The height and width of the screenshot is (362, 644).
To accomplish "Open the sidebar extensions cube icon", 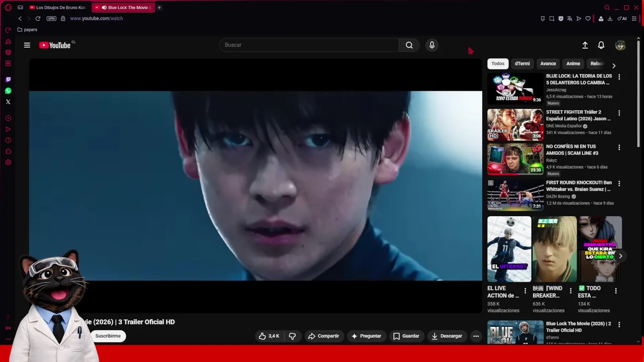I will tap(8, 151).
